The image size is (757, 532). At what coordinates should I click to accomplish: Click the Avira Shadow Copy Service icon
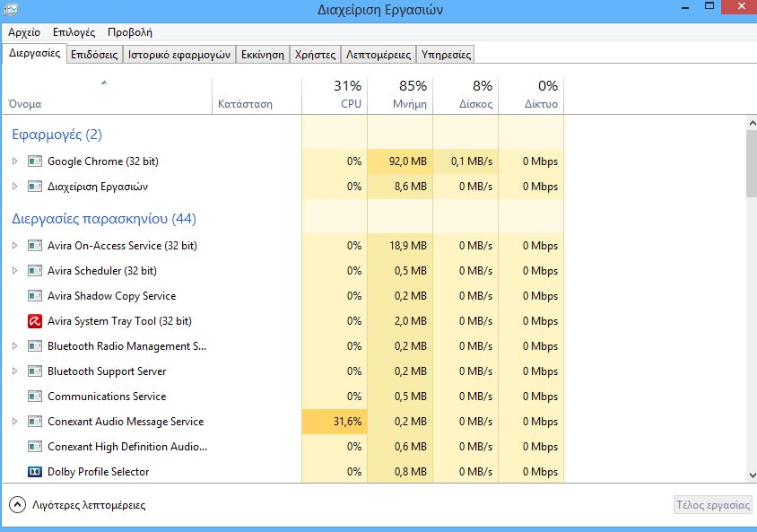click(35, 296)
